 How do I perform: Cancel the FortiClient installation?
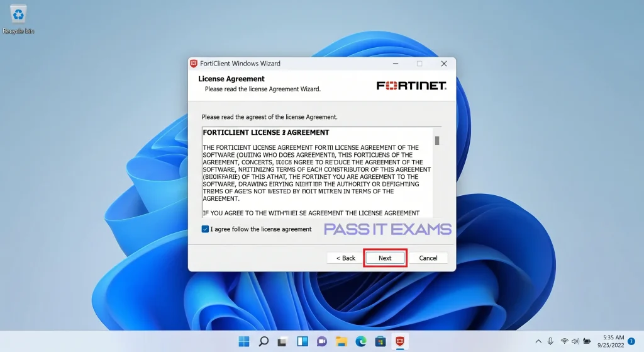click(x=428, y=258)
